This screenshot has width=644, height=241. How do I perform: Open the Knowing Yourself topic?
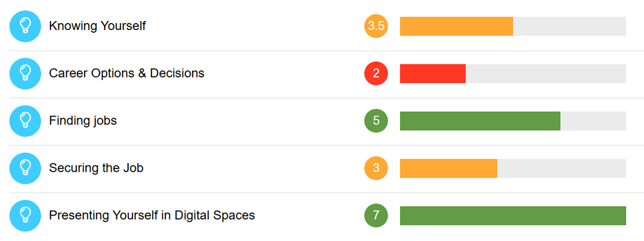(x=97, y=26)
